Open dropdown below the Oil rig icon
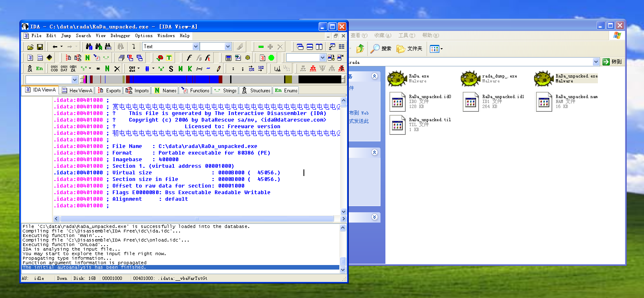 [75, 80]
